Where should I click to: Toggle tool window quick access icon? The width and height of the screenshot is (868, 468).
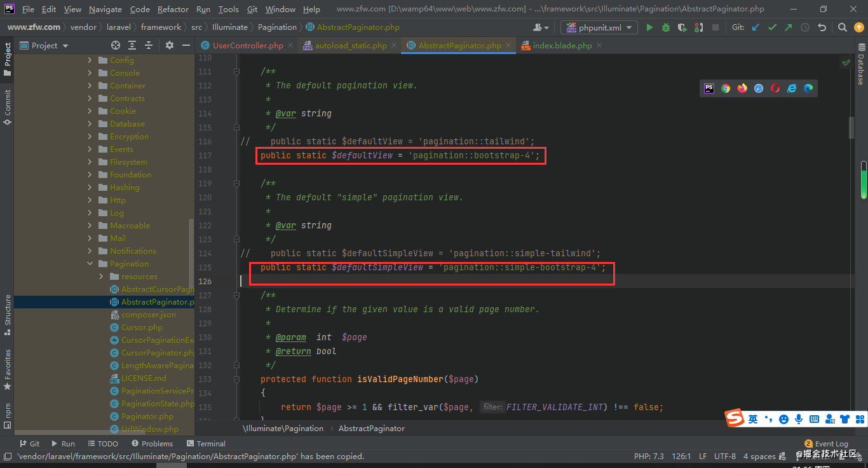(x=7, y=456)
